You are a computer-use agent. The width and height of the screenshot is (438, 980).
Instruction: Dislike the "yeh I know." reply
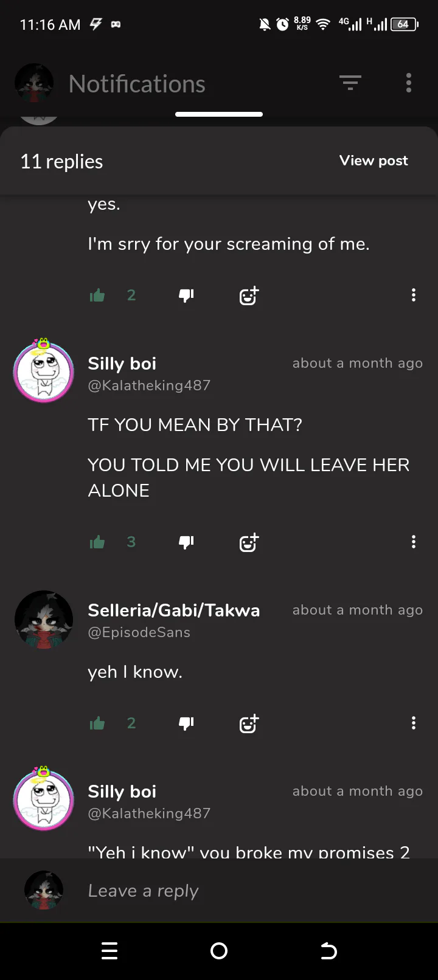[186, 723]
